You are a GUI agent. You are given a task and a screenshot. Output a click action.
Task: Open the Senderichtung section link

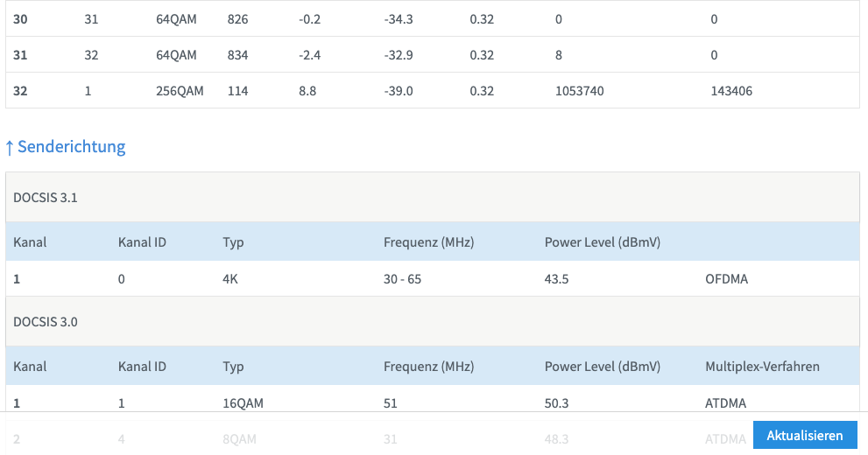[72, 146]
